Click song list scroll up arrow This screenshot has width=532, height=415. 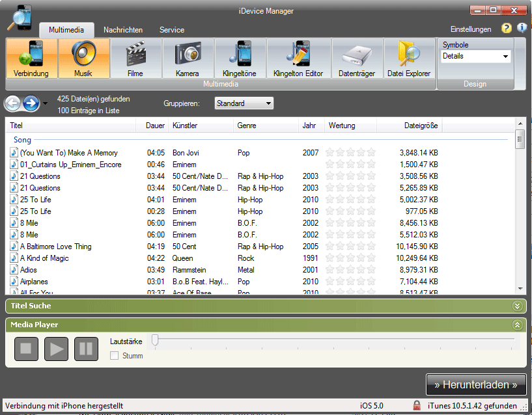click(520, 124)
